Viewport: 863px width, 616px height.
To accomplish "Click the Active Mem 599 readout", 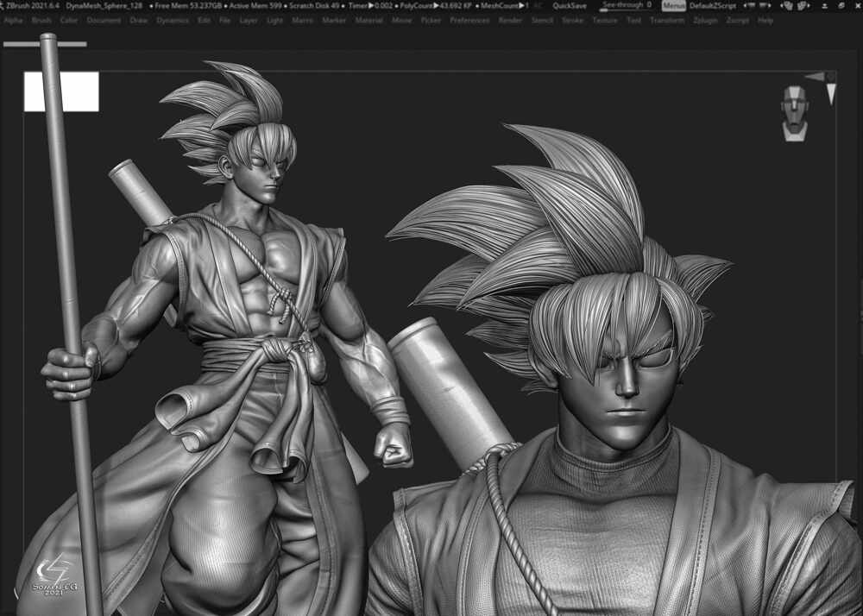I will tap(255, 5).
